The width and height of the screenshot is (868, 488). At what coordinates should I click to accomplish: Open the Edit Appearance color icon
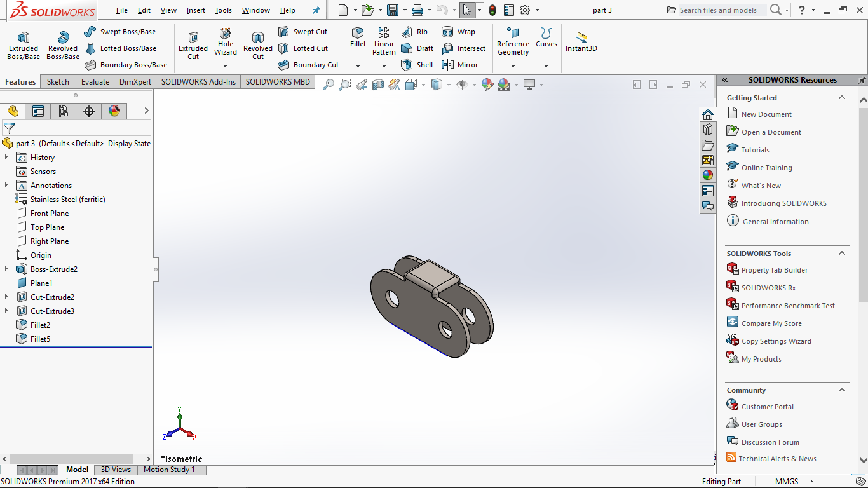pos(487,85)
